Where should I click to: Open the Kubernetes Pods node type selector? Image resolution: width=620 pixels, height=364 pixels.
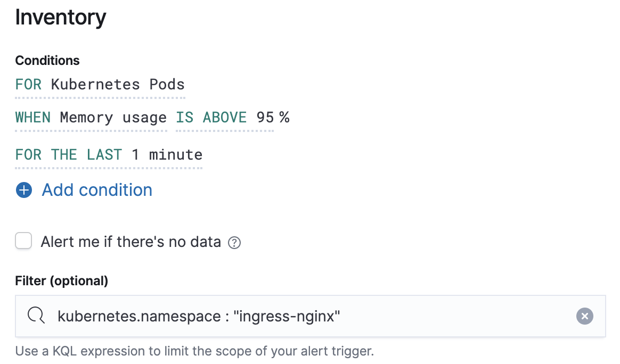(x=118, y=84)
